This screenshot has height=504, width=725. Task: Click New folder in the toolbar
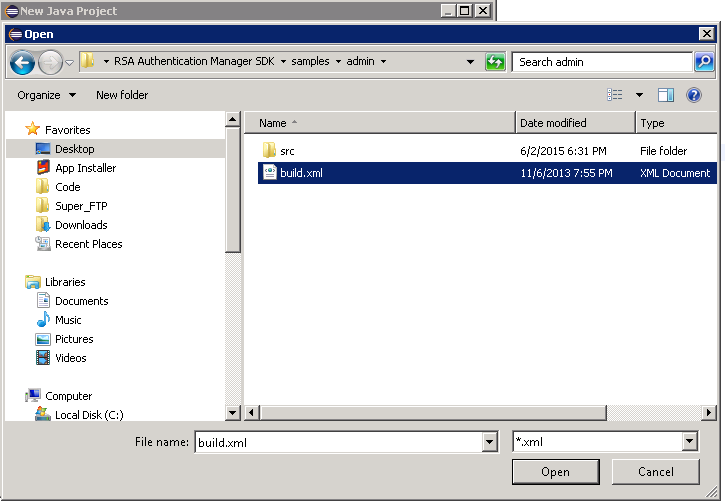[x=122, y=95]
